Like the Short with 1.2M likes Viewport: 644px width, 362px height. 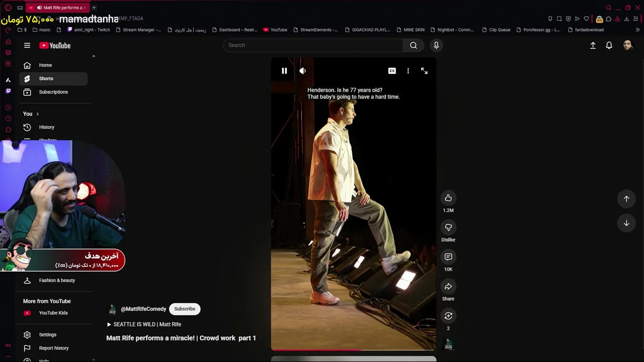448,198
